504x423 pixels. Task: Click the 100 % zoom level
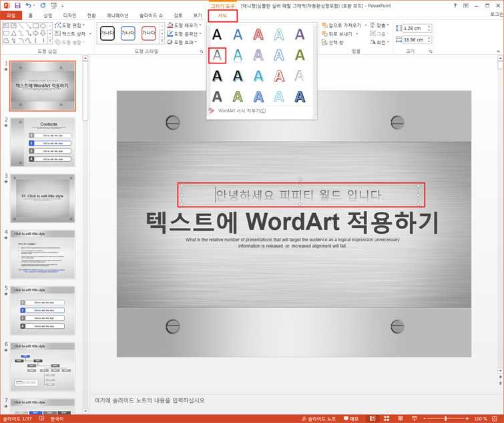tap(480, 418)
